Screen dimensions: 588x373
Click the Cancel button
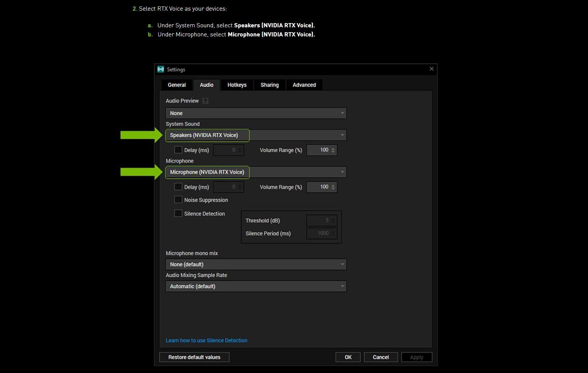[381, 357]
